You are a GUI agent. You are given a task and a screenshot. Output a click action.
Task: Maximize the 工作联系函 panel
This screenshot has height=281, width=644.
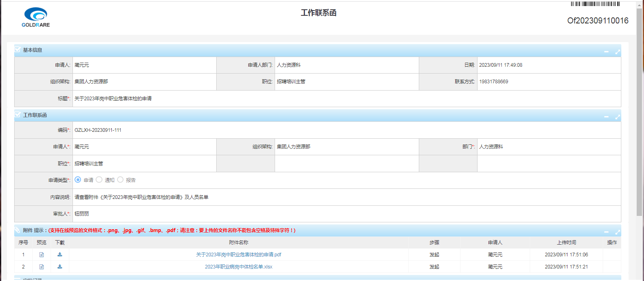(618, 117)
